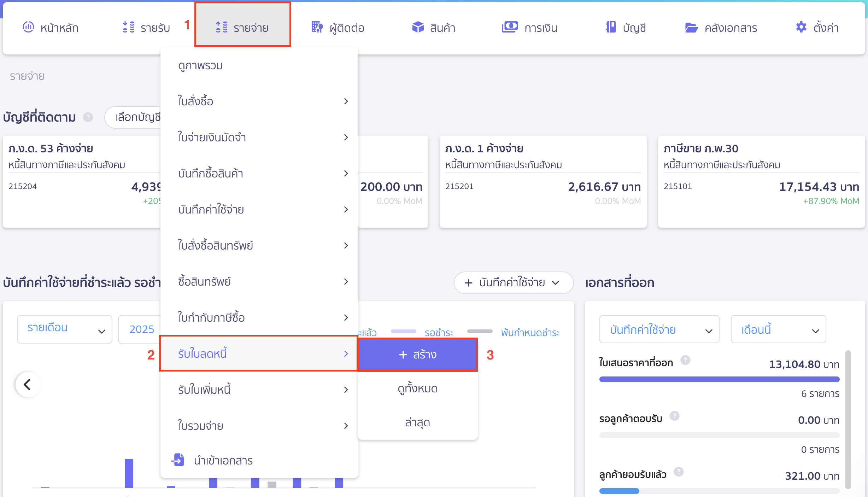Click help icon next to ใบเสนอราคาที่ออก

coord(685,360)
